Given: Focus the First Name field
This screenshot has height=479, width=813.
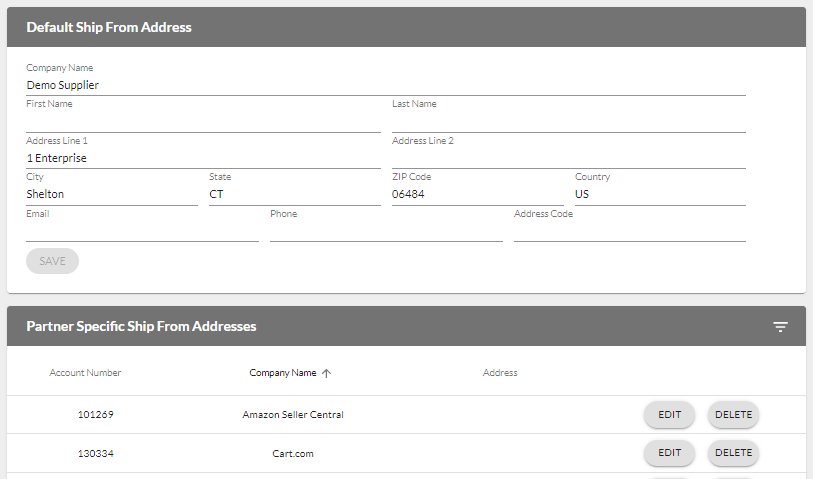Looking at the screenshot, I should 203,122.
